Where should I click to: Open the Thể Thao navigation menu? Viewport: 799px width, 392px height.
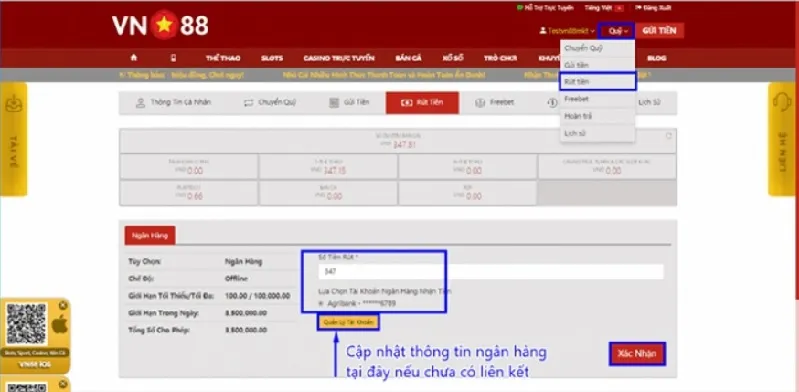pos(223,58)
